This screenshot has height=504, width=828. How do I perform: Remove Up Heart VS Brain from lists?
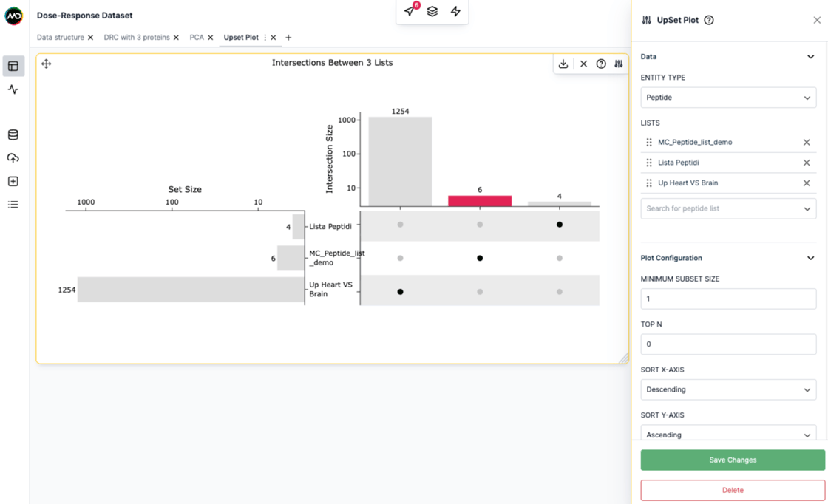pos(807,183)
